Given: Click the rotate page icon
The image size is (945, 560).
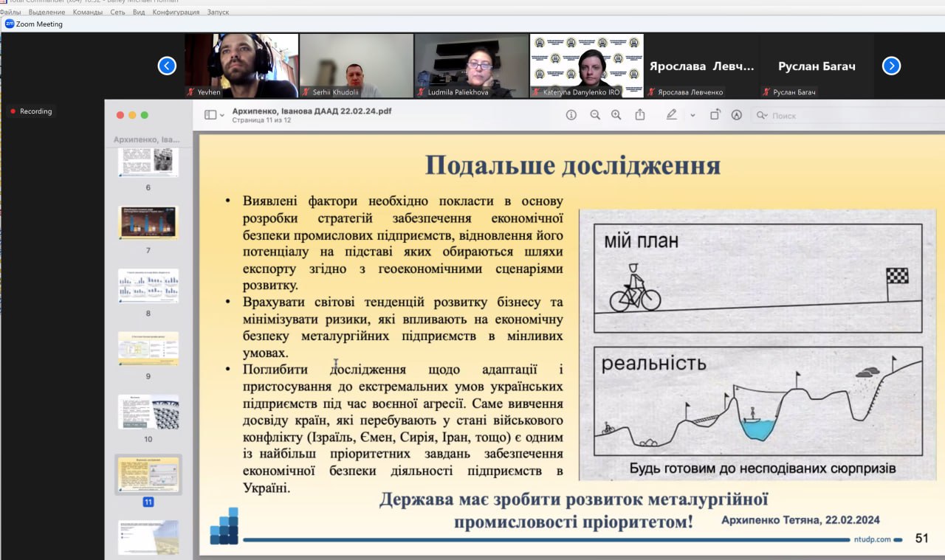Looking at the screenshot, I should click(715, 115).
